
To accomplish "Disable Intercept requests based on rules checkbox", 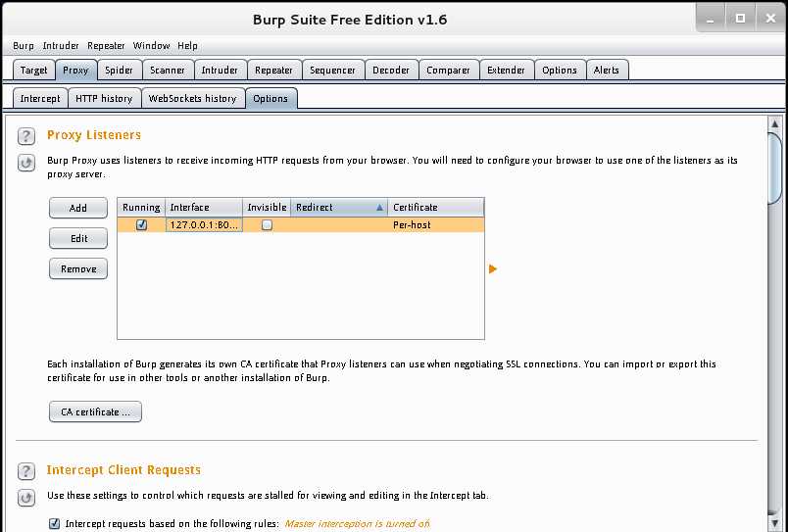I will click(x=54, y=523).
